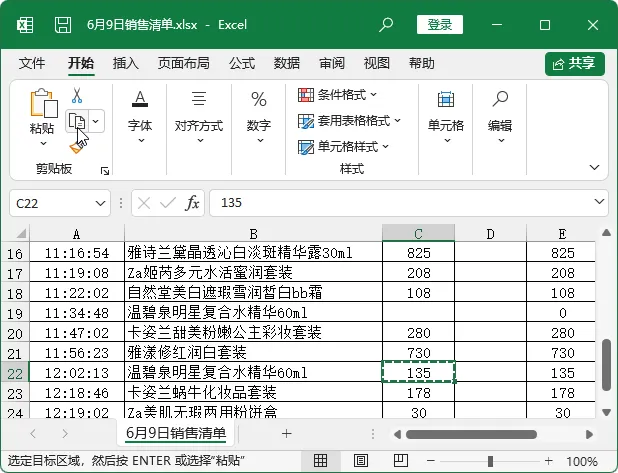The height and width of the screenshot is (473, 618).
Task: Click the Select All corner triangle
Action: [x=20, y=233]
